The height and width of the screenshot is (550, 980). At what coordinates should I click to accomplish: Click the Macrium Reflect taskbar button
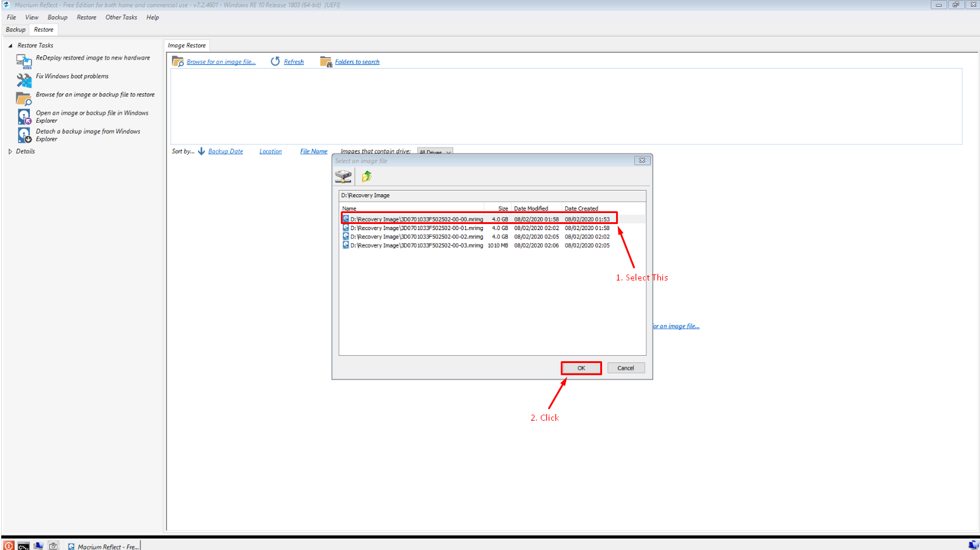pos(103,546)
